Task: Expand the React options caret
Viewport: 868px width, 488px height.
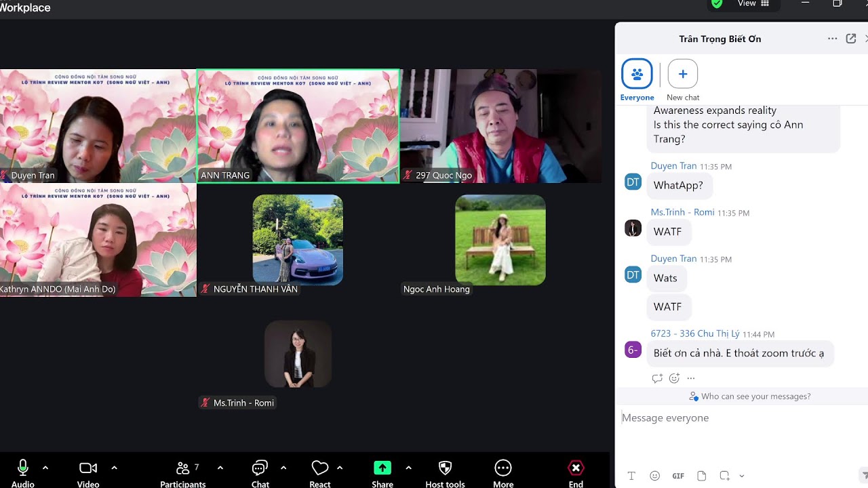Action: coord(340,468)
